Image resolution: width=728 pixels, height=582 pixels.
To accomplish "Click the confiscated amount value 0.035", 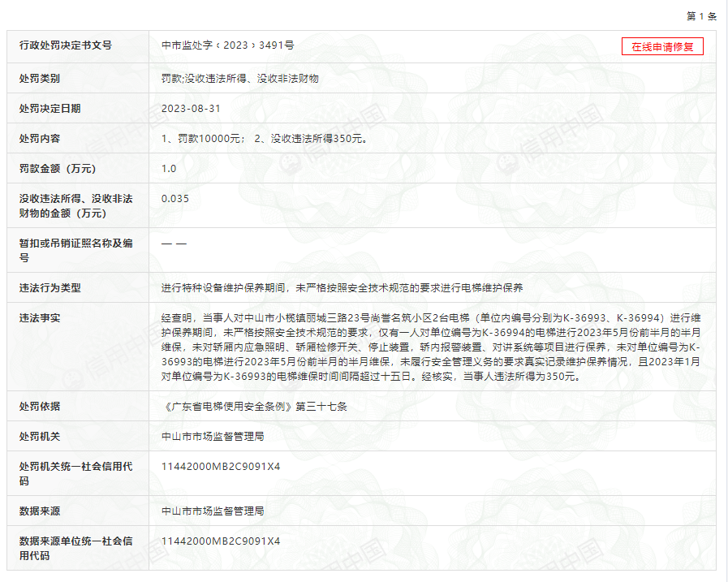I will pos(175,198).
